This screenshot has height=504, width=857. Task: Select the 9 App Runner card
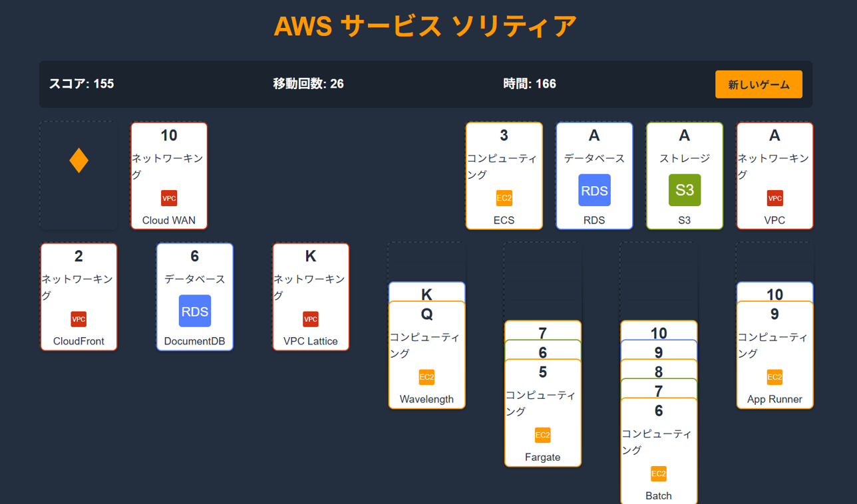click(775, 355)
